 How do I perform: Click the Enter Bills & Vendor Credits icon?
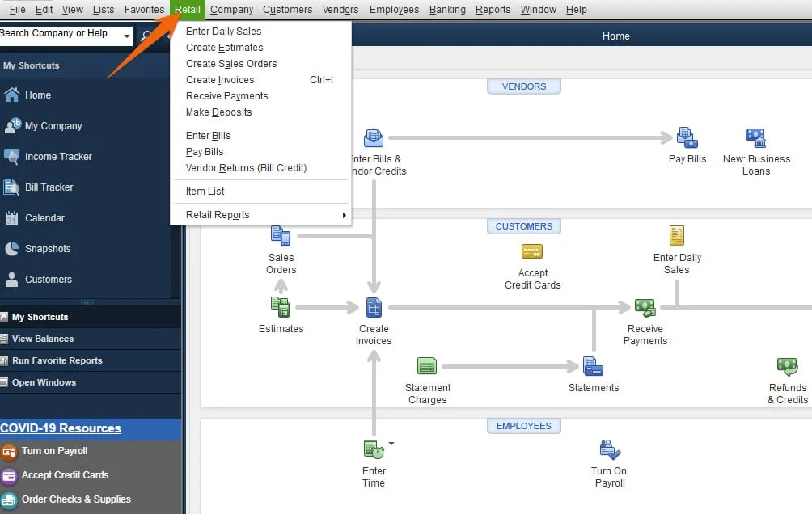click(374, 137)
